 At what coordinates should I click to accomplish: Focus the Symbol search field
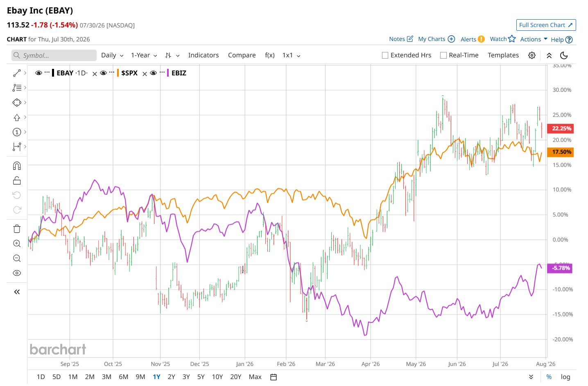point(54,55)
